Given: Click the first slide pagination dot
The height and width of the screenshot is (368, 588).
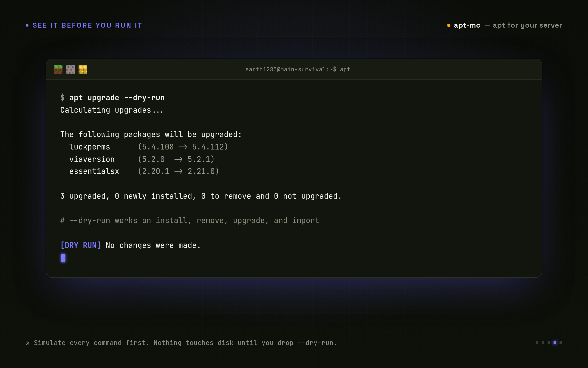Looking at the screenshot, I should point(537,343).
